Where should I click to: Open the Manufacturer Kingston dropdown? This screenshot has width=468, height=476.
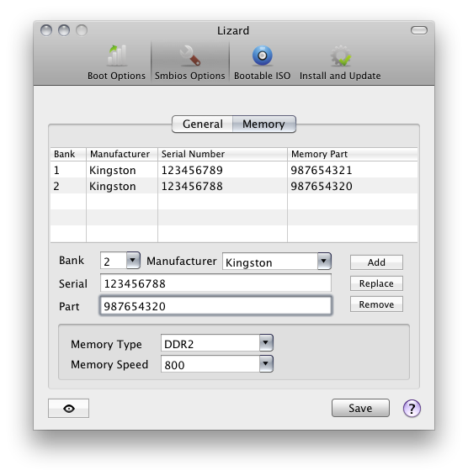tap(277, 261)
